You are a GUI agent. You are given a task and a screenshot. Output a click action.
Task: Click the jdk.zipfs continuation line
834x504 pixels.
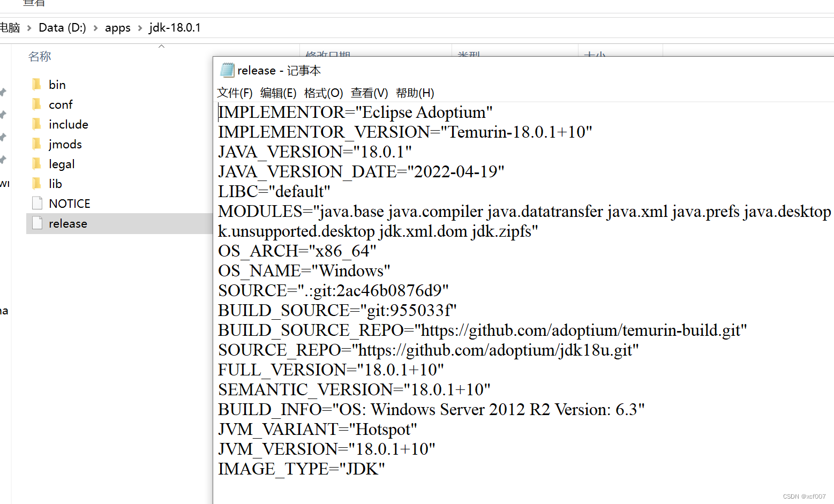point(378,231)
